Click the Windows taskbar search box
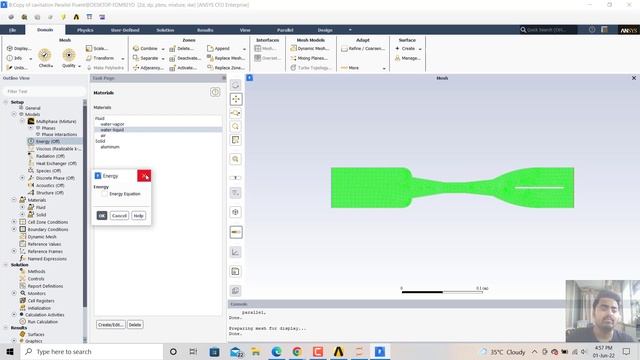The width and height of the screenshot is (640, 360). pyautogui.click(x=92, y=351)
